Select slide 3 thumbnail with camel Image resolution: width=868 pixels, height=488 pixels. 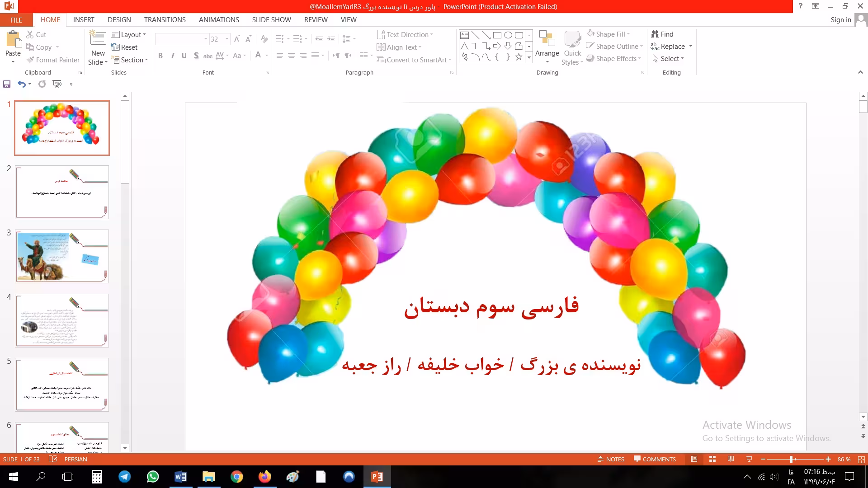[62, 256]
